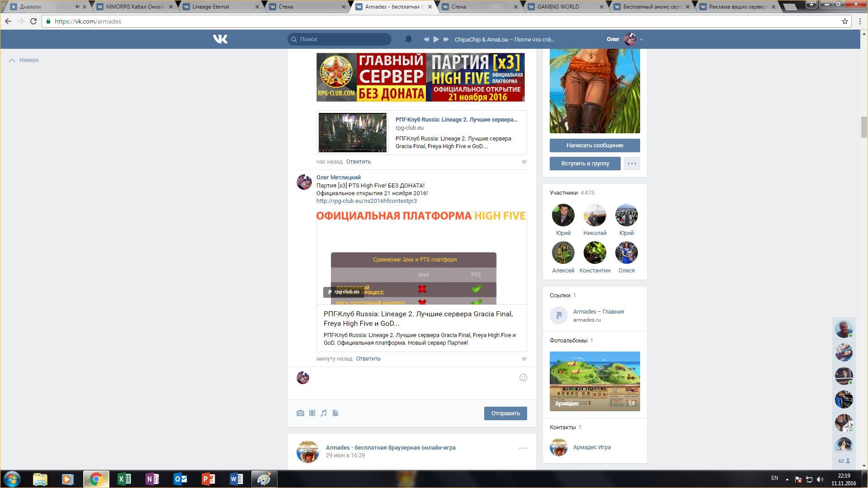
Task: Open the volume control in tray
Action: (820, 479)
